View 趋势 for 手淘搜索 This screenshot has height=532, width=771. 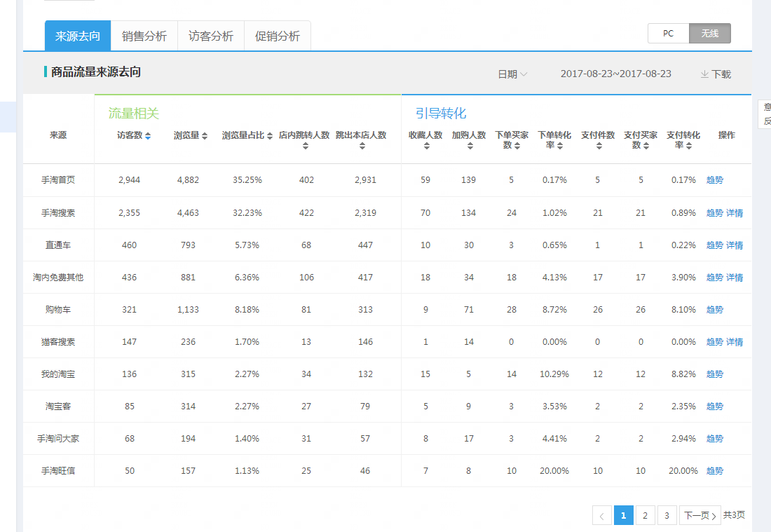(x=714, y=213)
